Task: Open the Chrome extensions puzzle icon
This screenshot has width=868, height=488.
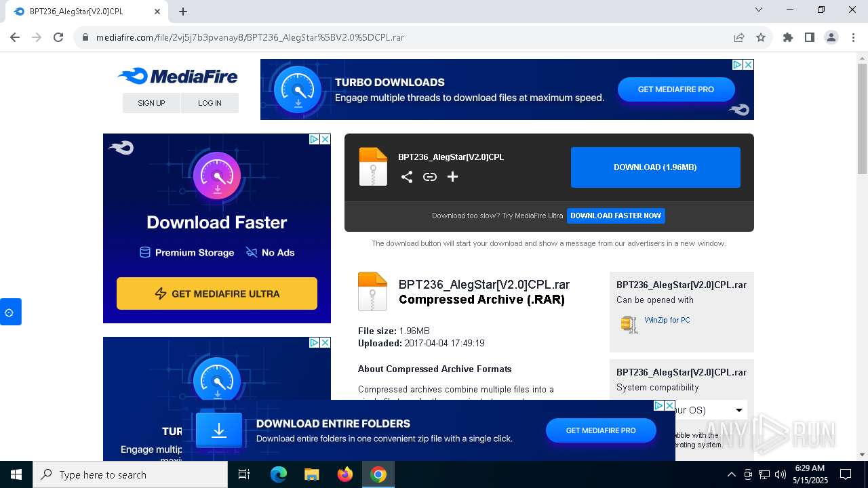Action: (x=788, y=37)
